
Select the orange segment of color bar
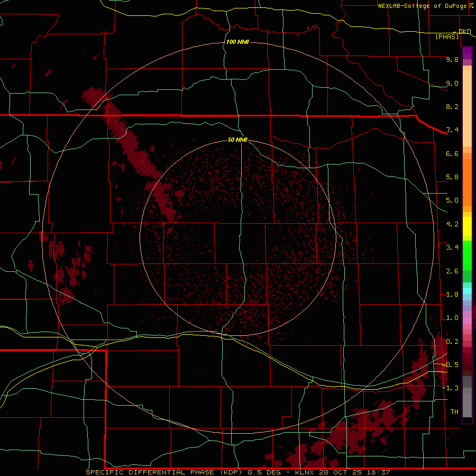tap(467, 183)
